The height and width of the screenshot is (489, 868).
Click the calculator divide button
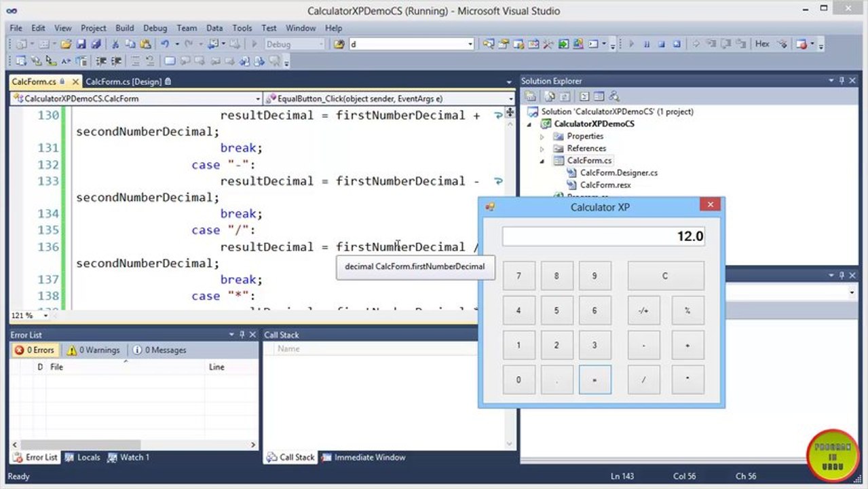pyautogui.click(x=643, y=380)
